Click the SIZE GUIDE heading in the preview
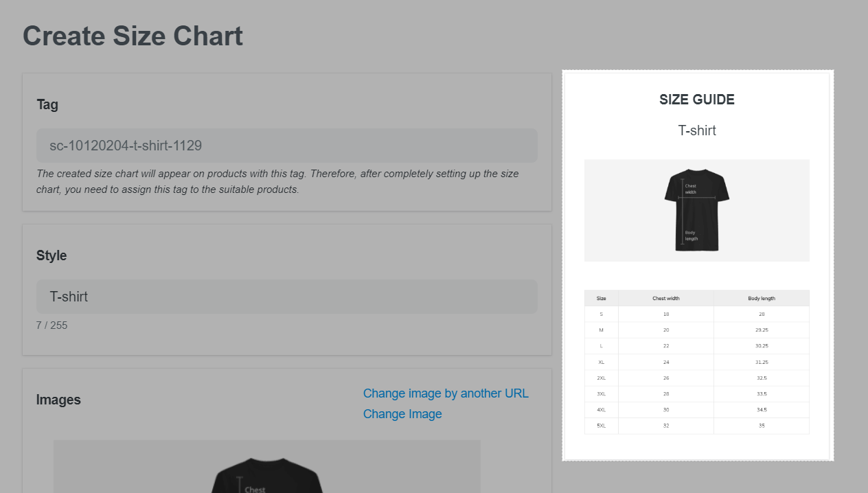The width and height of the screenshot is (868, 493). (696, 100)
